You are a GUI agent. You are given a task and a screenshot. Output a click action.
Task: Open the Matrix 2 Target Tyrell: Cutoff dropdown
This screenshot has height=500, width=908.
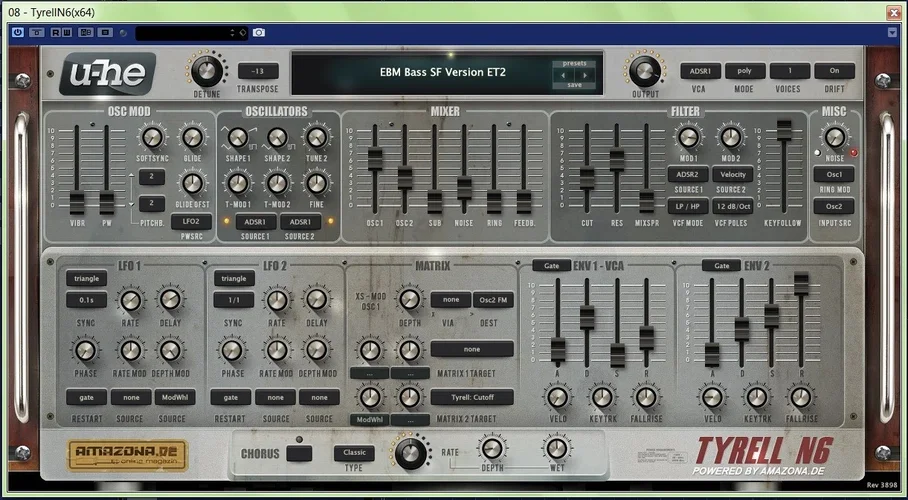point(472,397)
